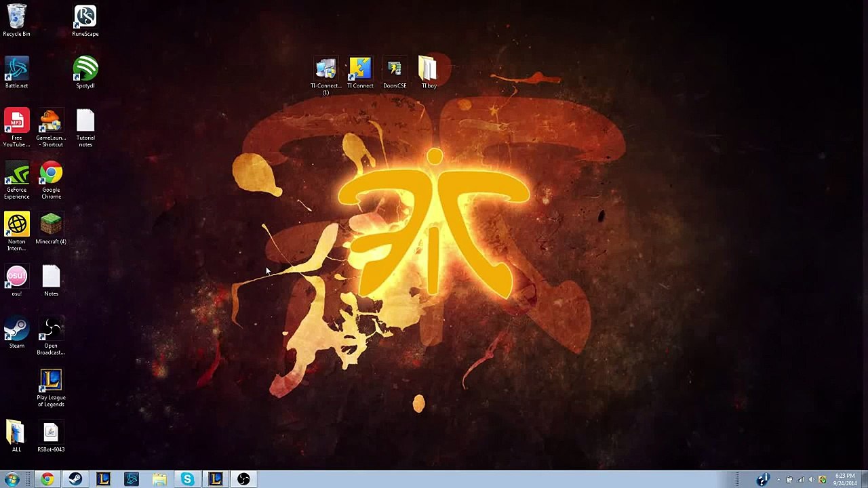Select the Open Broadcaster desktop shortcut
Screen dimensions: 868x488
[51, 337]
